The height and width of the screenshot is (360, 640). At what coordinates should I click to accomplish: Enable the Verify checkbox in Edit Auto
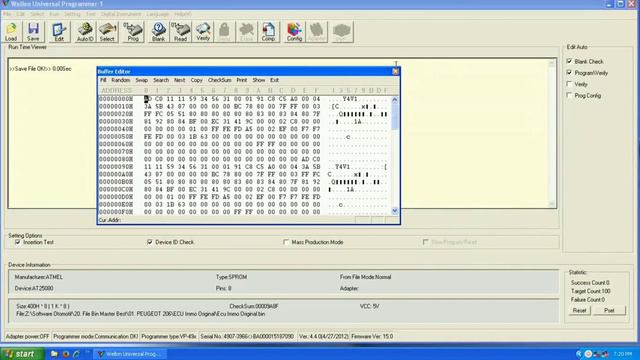pos(569,84)
